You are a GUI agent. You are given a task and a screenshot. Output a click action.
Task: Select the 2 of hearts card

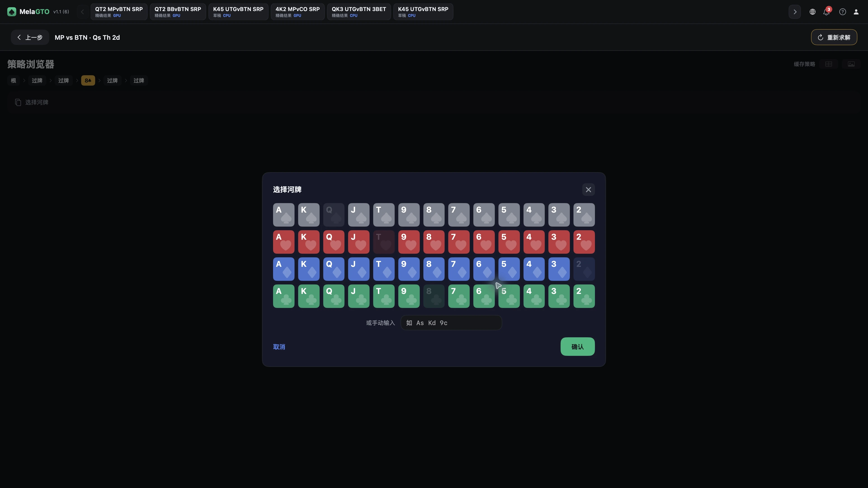tap(584, 242)
